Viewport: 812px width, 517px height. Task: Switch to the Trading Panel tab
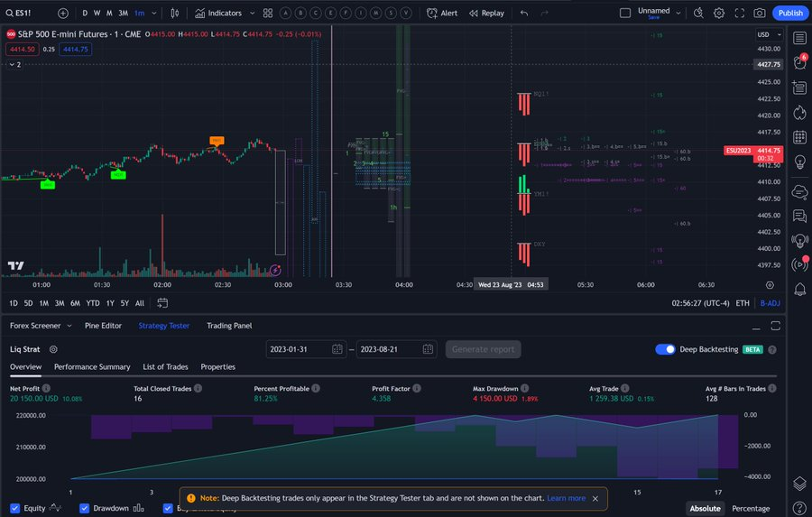tap(229, 326)
